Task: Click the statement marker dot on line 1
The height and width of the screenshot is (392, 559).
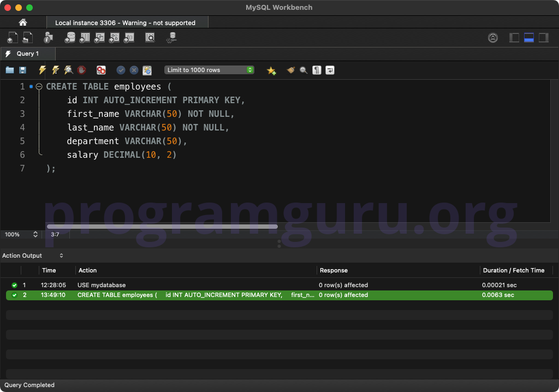Action: [x=31, y=86]
